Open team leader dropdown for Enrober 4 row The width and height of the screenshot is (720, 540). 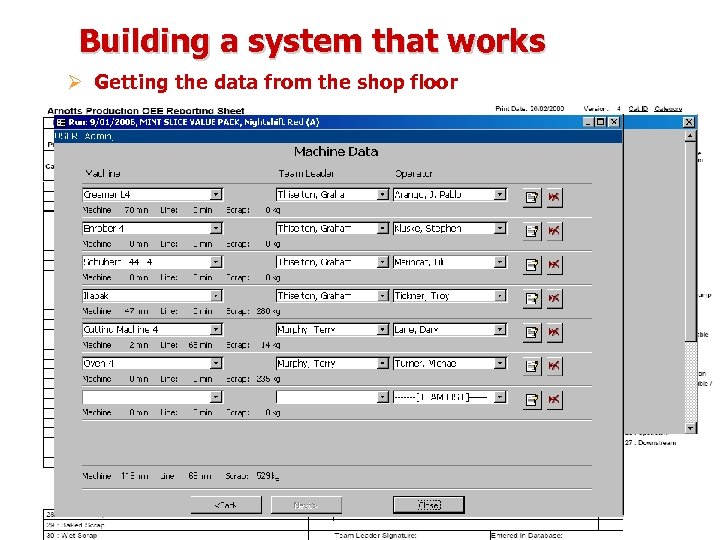click(x=382, y=228)
